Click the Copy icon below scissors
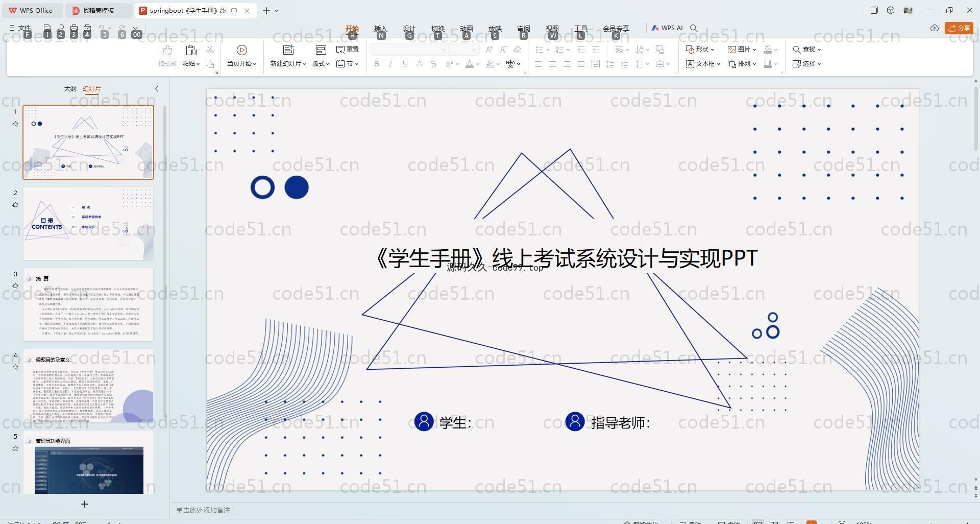The image size is (980, 524). (210, 64)
